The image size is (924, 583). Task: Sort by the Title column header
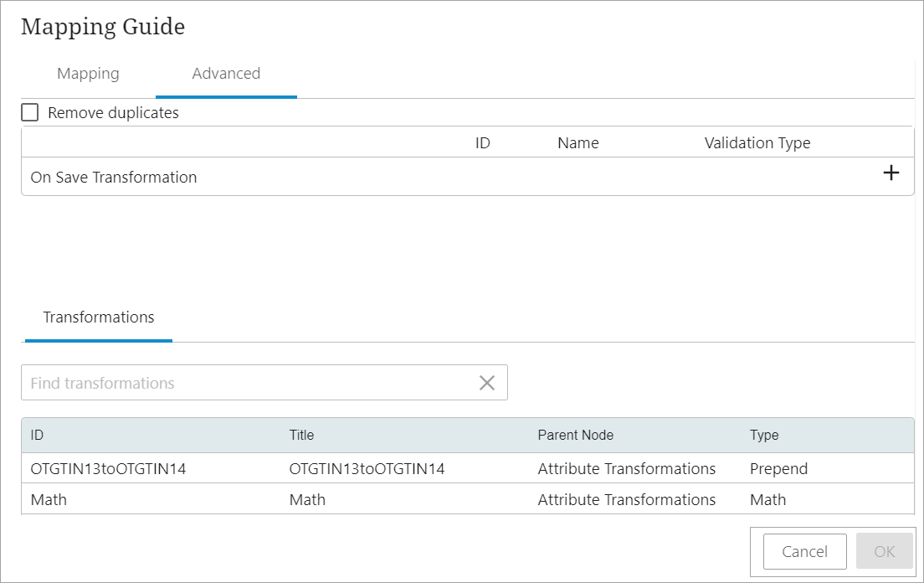point(301,435)
